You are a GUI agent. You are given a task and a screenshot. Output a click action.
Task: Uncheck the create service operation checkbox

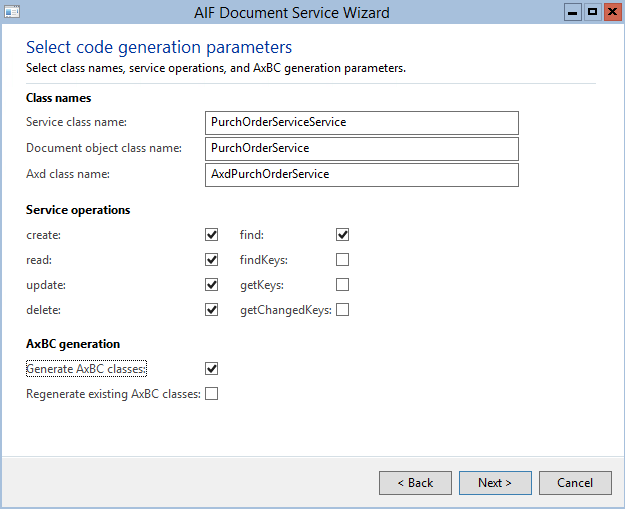211,234
